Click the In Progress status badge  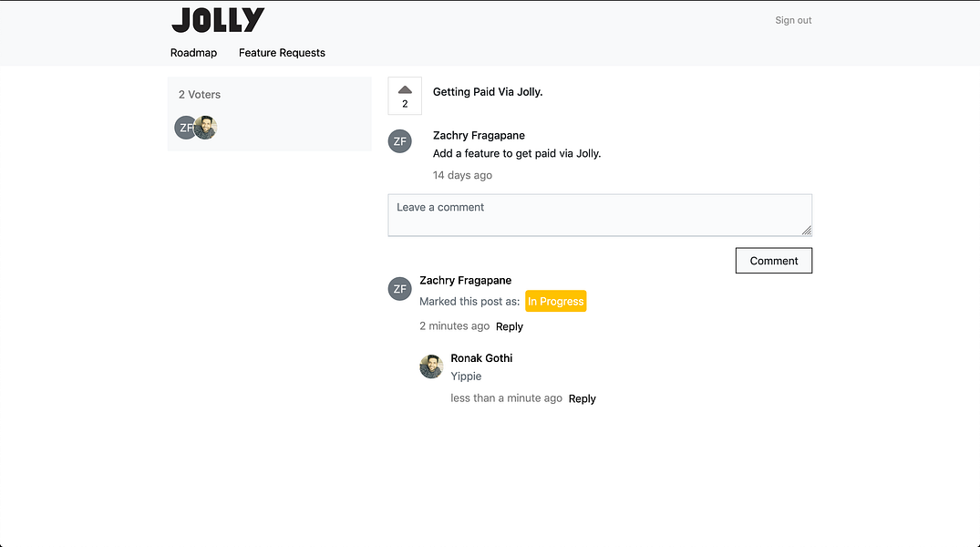[x=555, y=301]
